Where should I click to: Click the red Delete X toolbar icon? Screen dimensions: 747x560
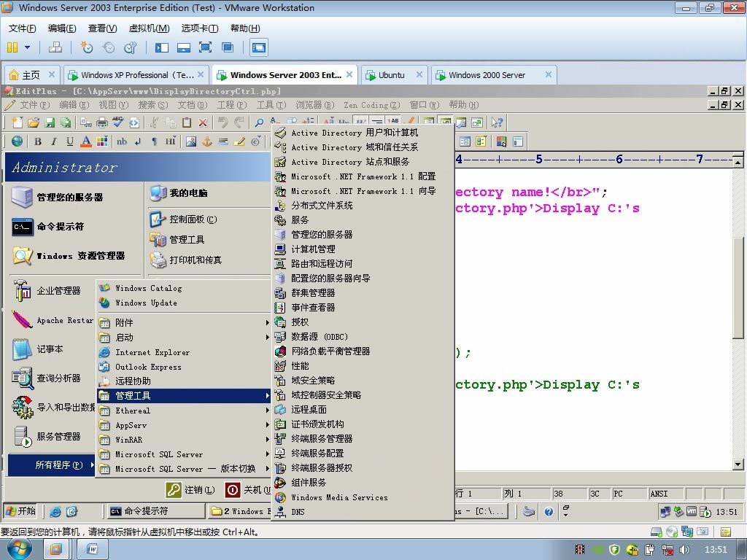[x=203, y=122]
